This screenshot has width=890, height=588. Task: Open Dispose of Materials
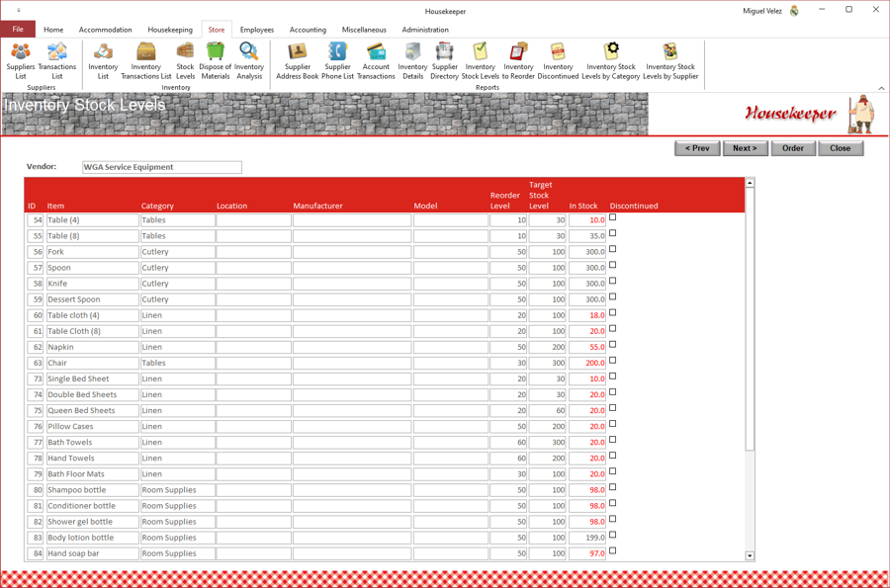click(x=216, y=60)
